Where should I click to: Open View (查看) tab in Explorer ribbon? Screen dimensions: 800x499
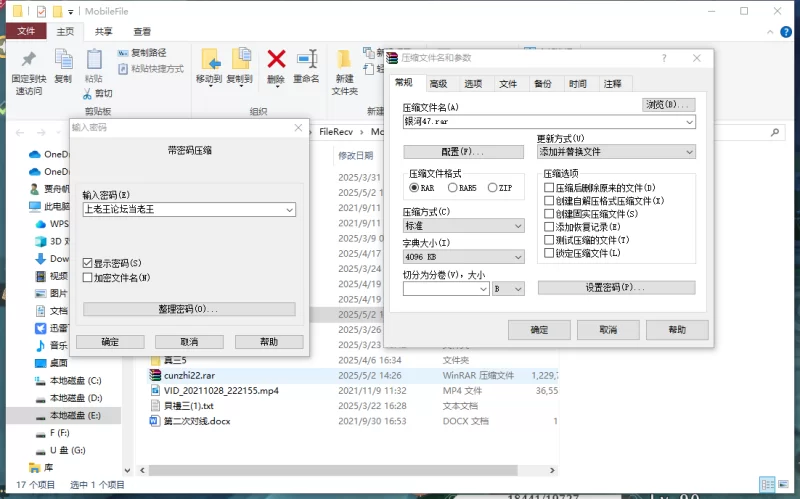tap(142, 32)
